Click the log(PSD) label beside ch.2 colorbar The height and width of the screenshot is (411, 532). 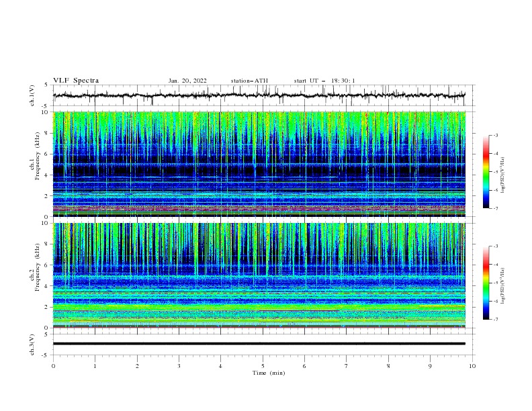[502, 286]
